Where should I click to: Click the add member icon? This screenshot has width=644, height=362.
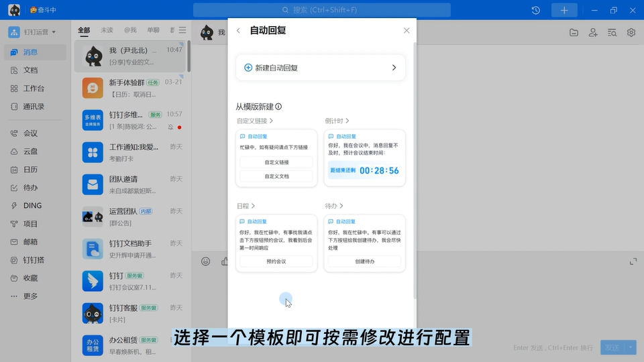pos(593,32)
